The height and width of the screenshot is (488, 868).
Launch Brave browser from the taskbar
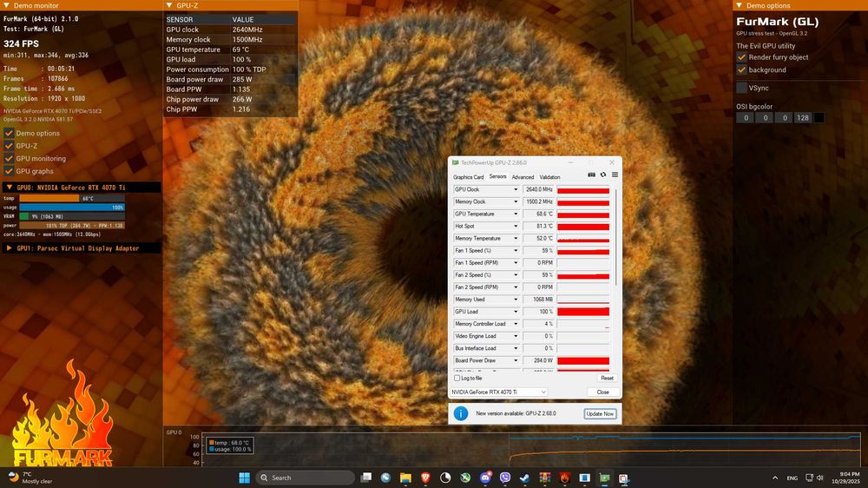click(x=425, y=478)
